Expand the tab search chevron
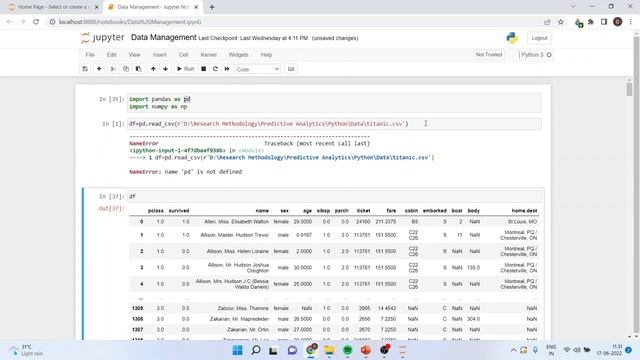This screenshot has width=640, height=360. pos(573,7)
